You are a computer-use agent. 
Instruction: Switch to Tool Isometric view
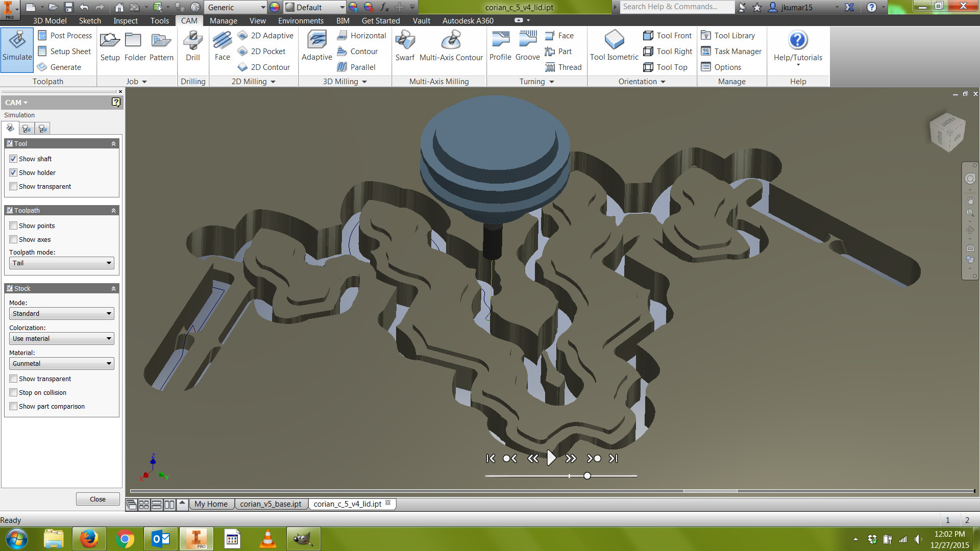pos(614,46)
